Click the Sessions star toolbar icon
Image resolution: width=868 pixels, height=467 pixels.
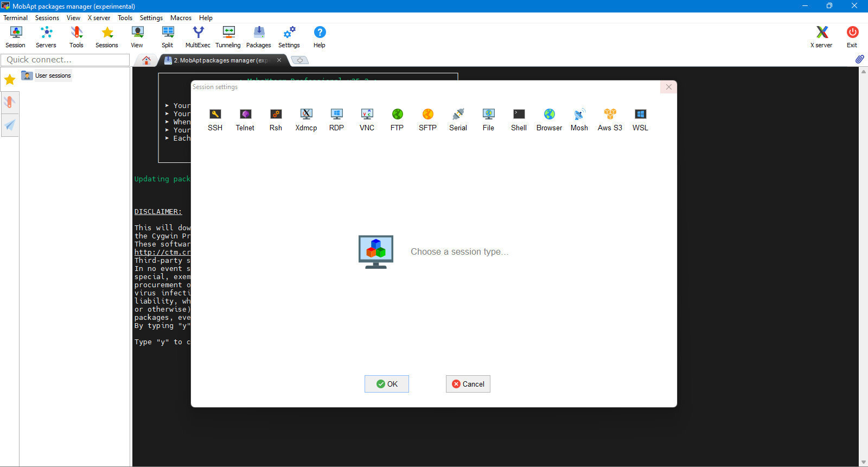107,37
